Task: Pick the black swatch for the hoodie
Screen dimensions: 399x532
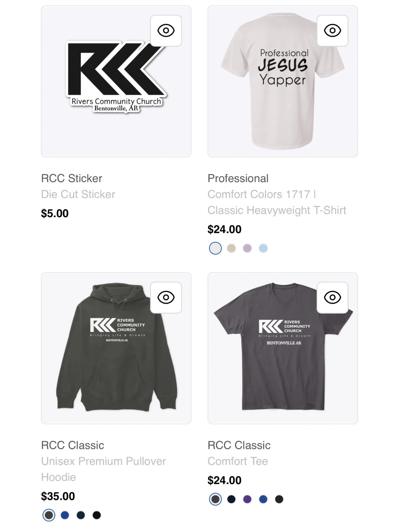Action: (x=97, y=515)
